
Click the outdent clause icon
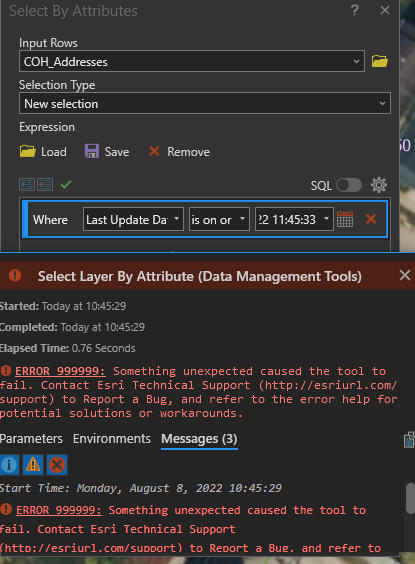(x=27, y=185)
